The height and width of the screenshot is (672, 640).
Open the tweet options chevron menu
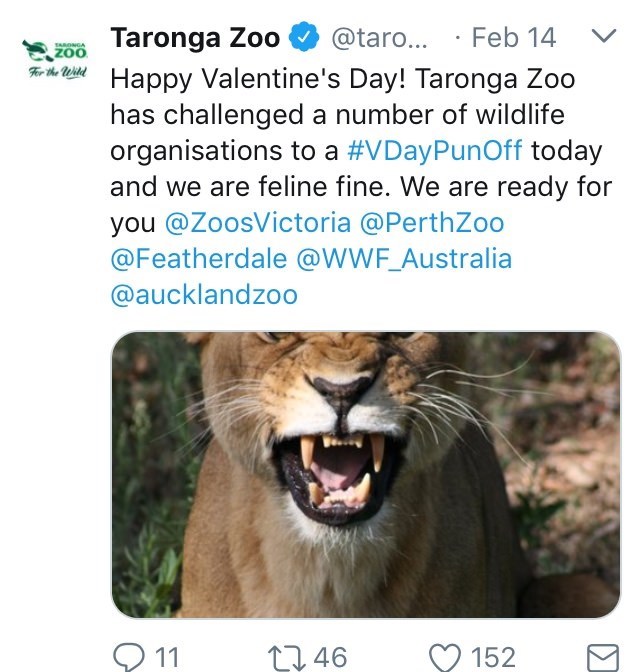604,37
